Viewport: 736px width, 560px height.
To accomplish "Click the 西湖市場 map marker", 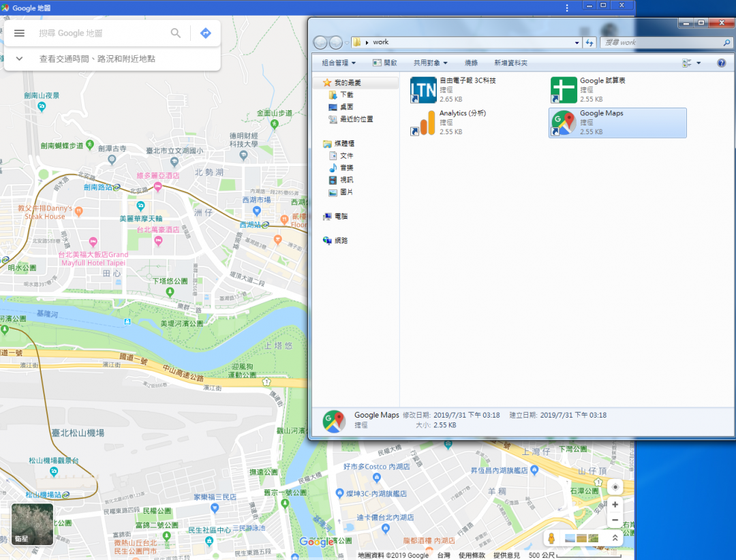I will (x=256, y=211).
